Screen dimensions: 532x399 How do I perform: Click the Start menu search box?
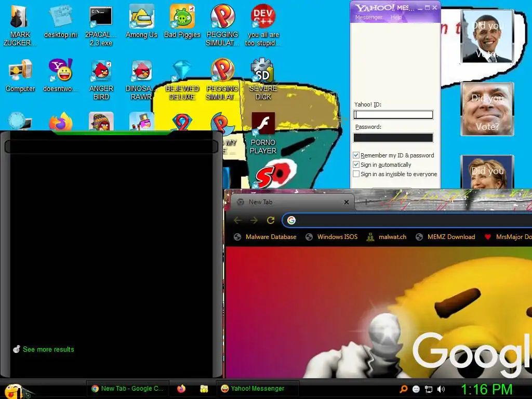click(x=111, y=147)
